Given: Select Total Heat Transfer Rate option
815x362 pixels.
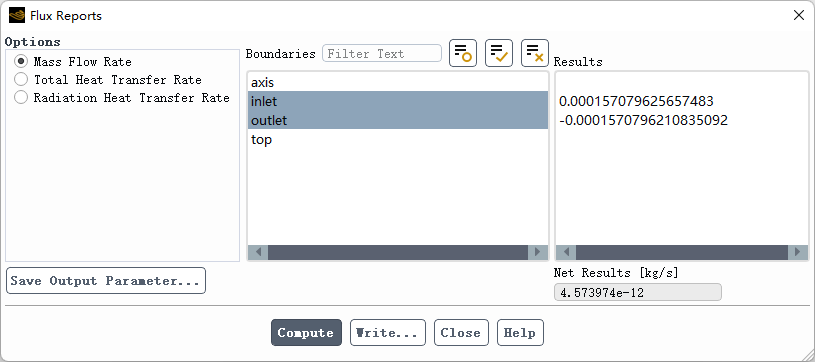Looking at the screenshot, I should pos(108,80).
